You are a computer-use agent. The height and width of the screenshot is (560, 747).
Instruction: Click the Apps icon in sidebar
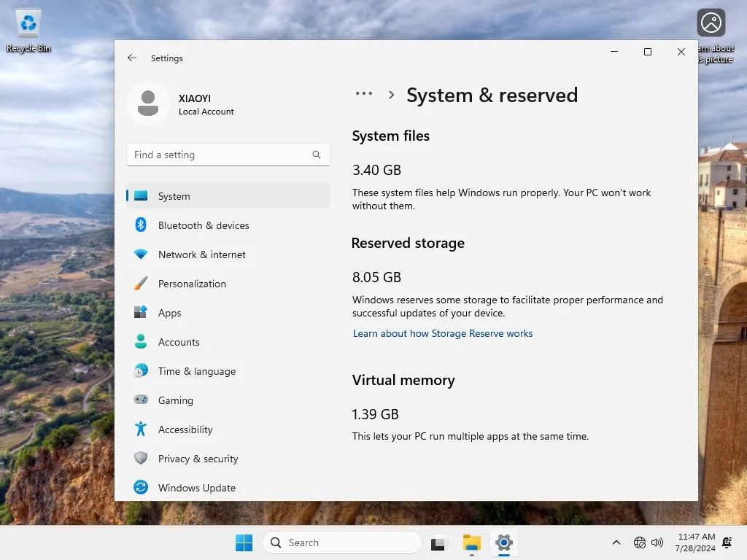pyautogui.click(x=141, y=312)
